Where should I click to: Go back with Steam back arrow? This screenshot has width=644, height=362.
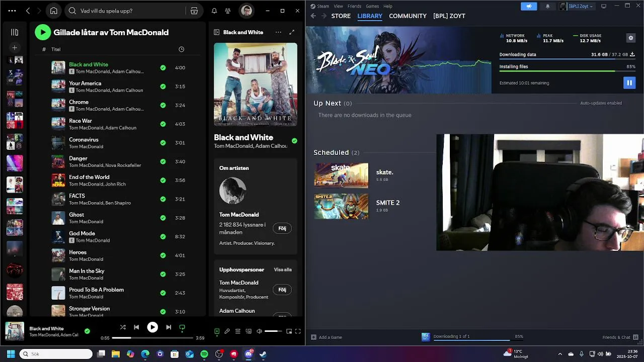click(313, 16)
